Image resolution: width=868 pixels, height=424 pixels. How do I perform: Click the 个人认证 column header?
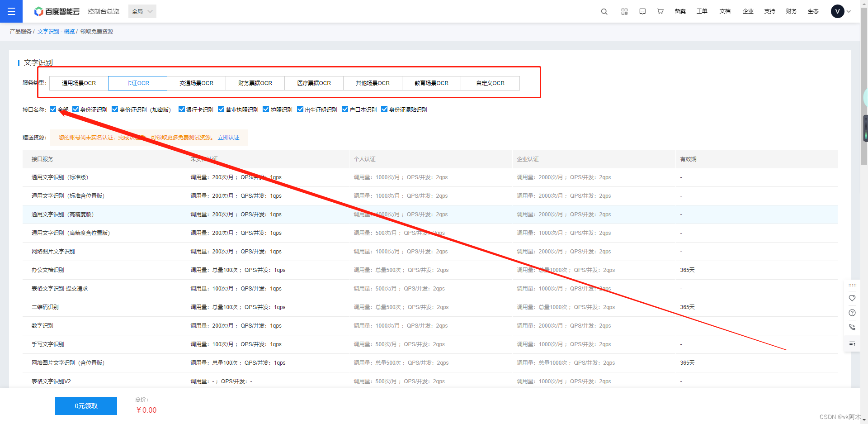pos(364,159)
